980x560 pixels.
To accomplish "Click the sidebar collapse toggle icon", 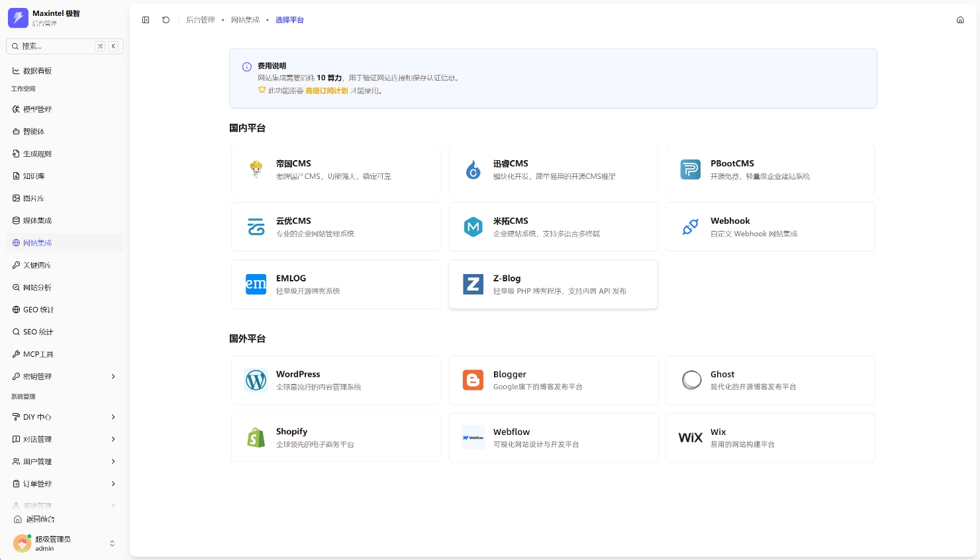I will coord(146,20).
